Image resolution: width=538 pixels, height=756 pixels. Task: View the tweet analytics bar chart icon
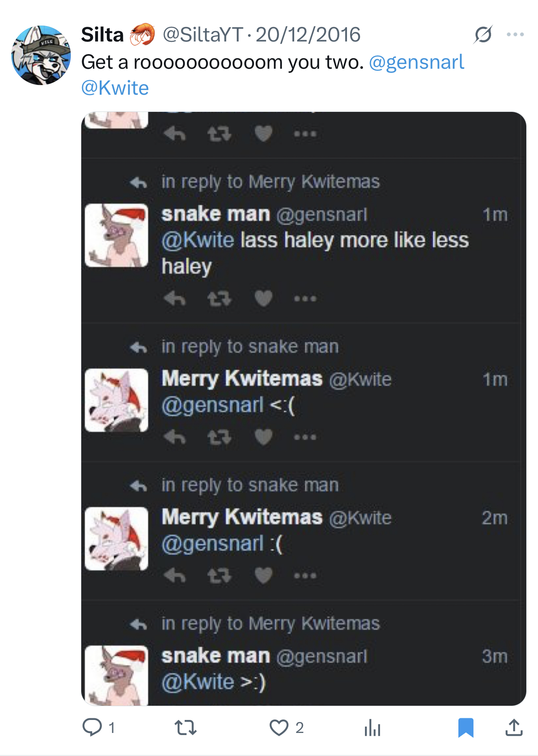[x=372, y=728]
